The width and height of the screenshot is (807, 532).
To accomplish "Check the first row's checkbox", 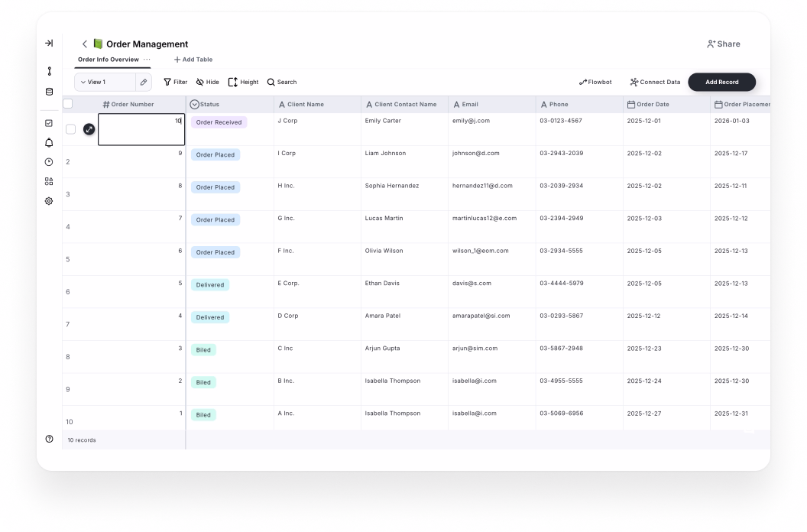I will (x=70, y=129).
